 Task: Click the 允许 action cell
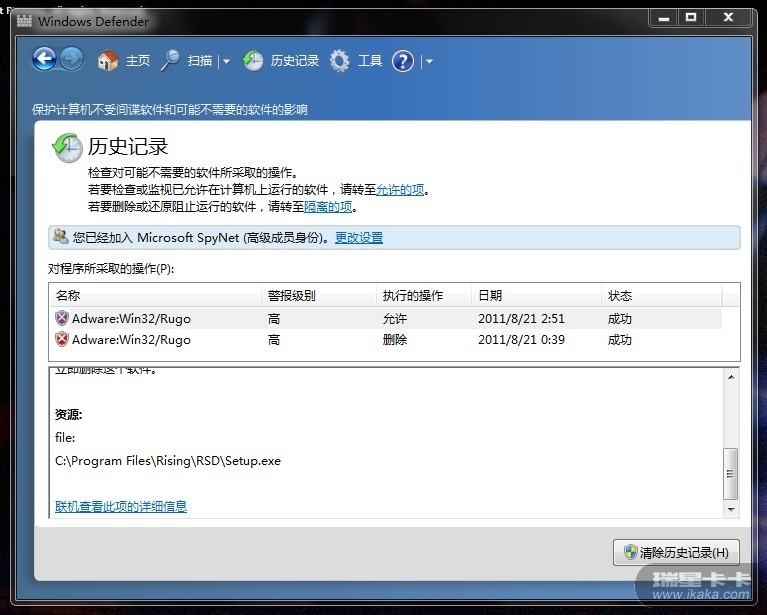(x=395, y=319)
